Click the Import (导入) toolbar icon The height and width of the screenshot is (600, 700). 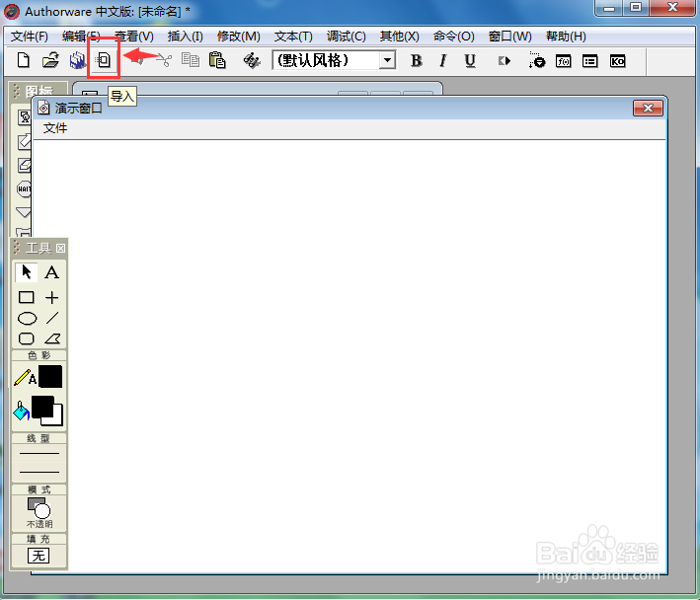pyautogui.click(x=104, y=60)
